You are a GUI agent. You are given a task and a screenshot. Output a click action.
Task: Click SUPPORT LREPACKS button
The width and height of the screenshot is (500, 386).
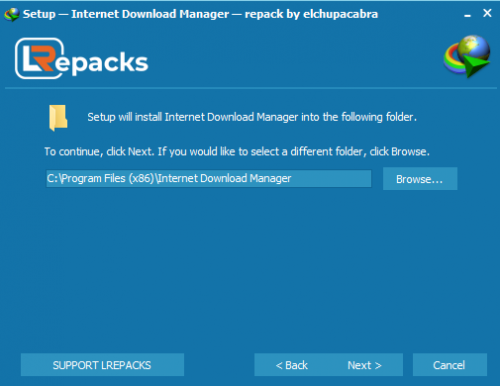pyautogui.click(x=102, y=365)
